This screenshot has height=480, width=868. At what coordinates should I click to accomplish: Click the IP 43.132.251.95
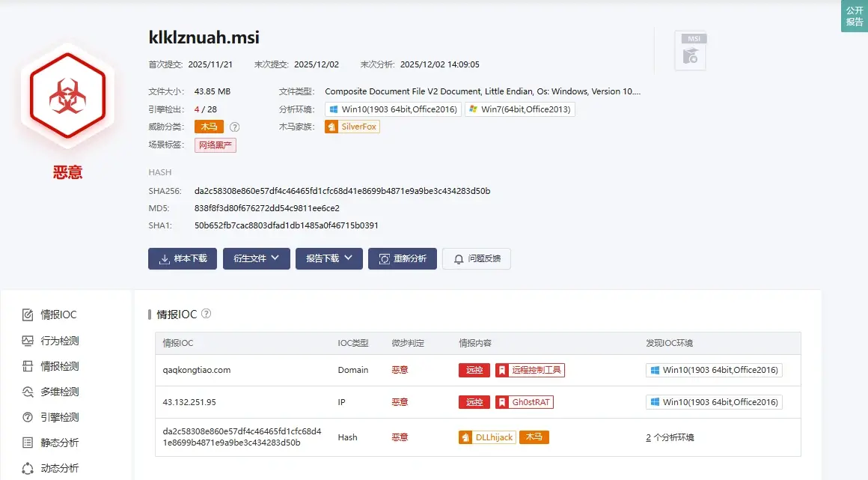pos(189,402)
